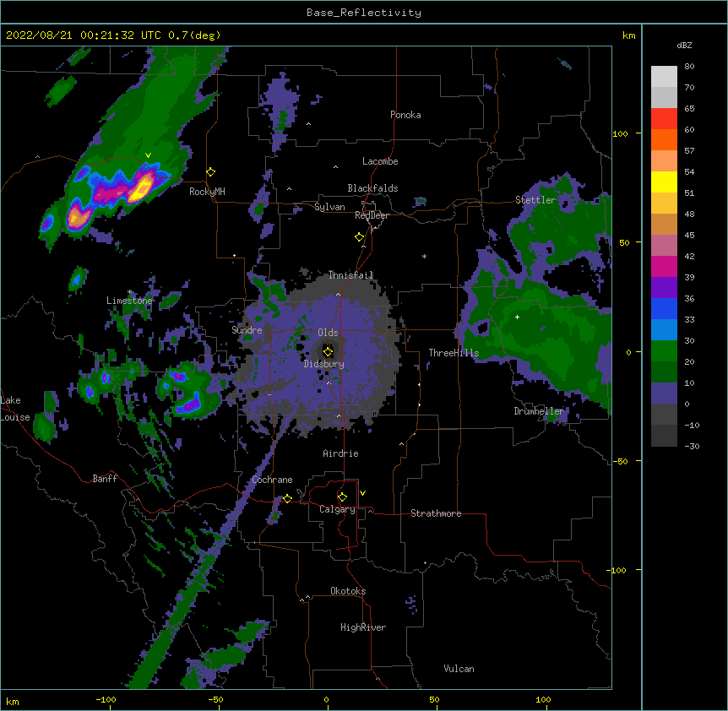Viewport: 728px width, 711px height.
Task: Click the -100 tick on the bottom axis
Action: [106, 700]
